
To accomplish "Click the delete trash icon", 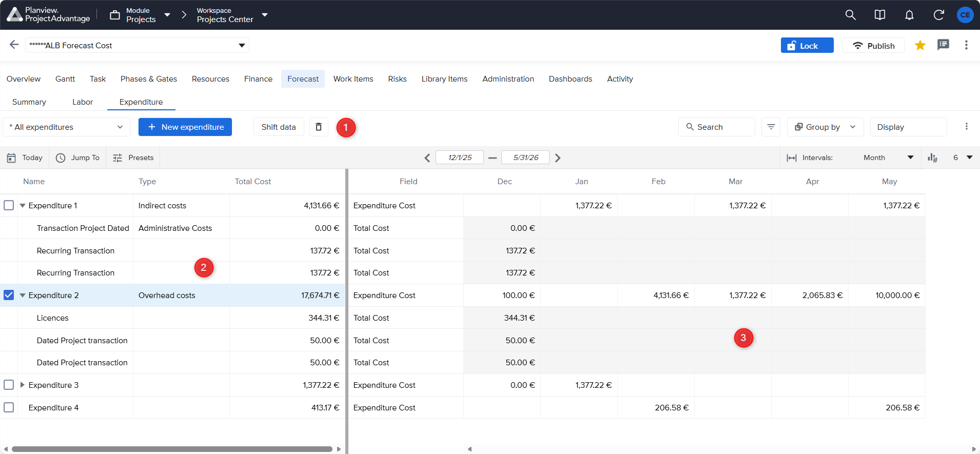I will (319, 127).
